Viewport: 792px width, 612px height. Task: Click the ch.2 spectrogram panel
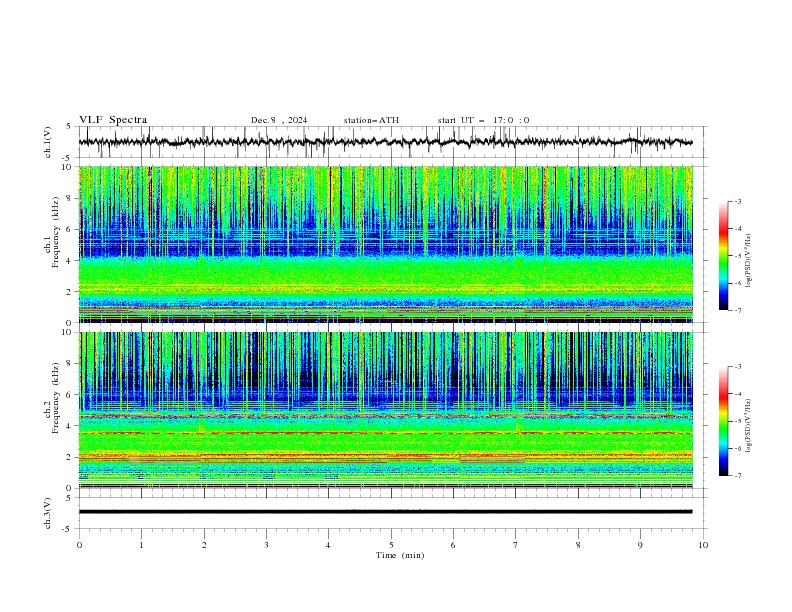coord(386,410)
